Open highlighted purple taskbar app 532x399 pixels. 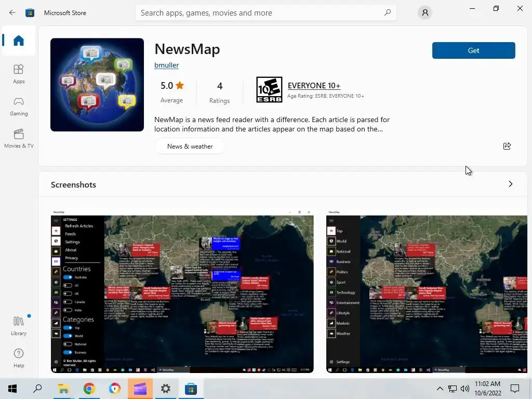[140, 389]
